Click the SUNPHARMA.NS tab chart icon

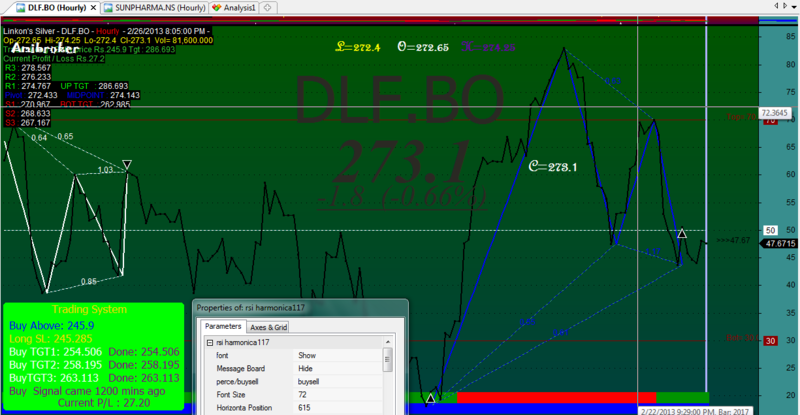point(108,8)
